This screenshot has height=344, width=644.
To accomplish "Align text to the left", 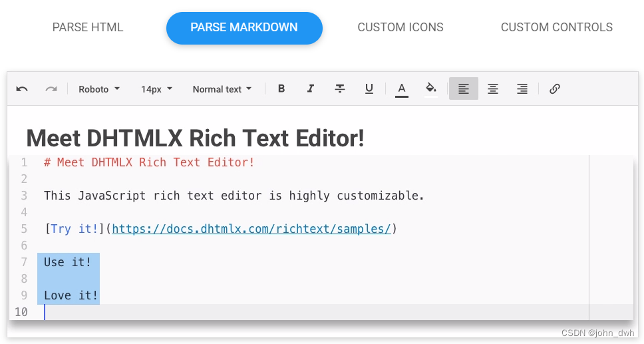I will (464, 88).
